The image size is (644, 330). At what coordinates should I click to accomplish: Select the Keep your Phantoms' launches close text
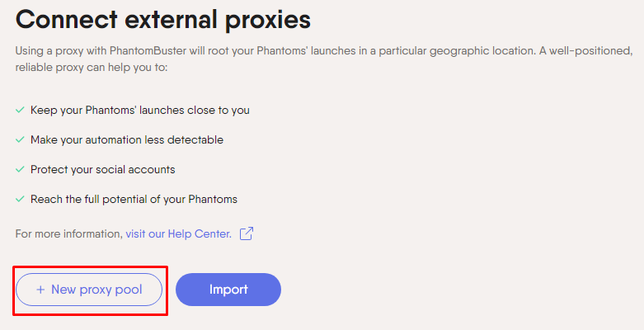[140, 110]
